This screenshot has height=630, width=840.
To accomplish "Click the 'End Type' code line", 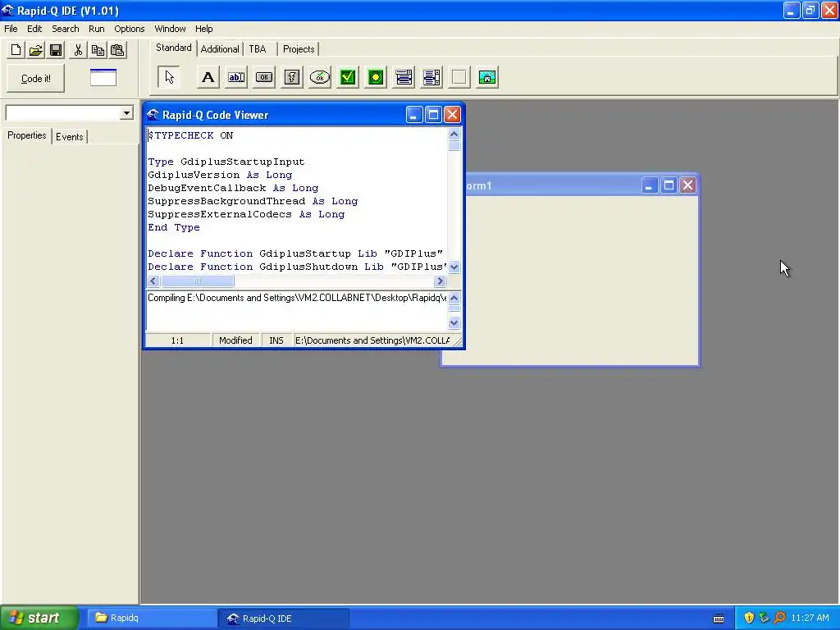I will (x=174, y=228).
